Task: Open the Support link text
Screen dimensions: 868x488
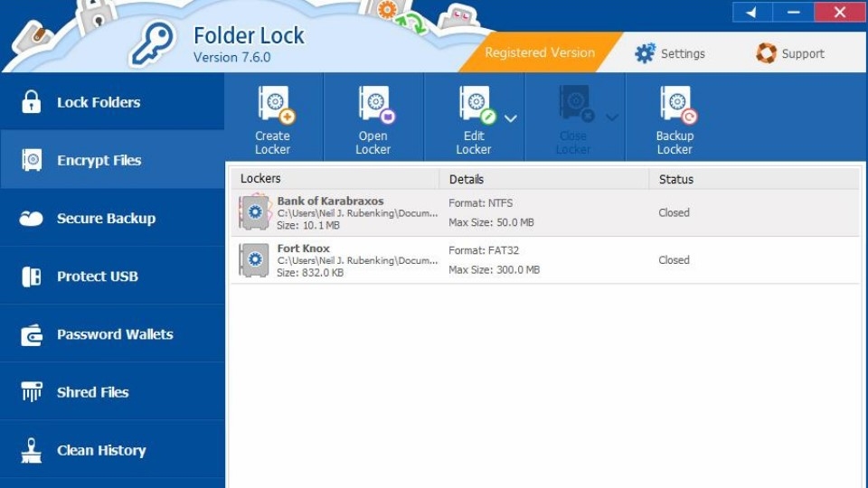Action: 803,53
